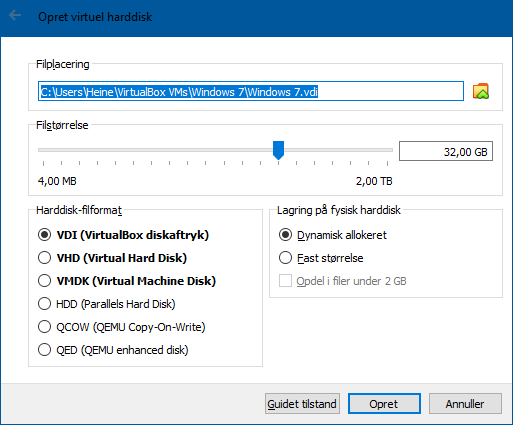Tick the Opdel i filer under 2 GB checkbox
The width and height of the screenshot is (513, 425).
[x=285, y=281]
